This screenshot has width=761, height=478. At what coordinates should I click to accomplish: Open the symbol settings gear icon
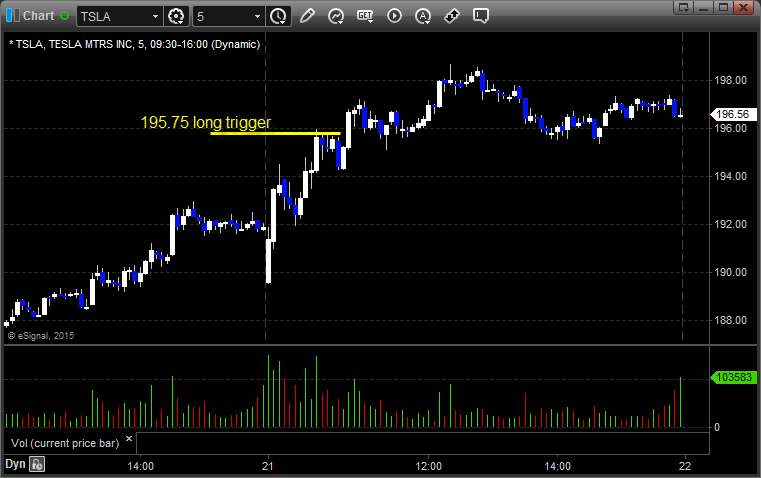click(x=176, y=16)
